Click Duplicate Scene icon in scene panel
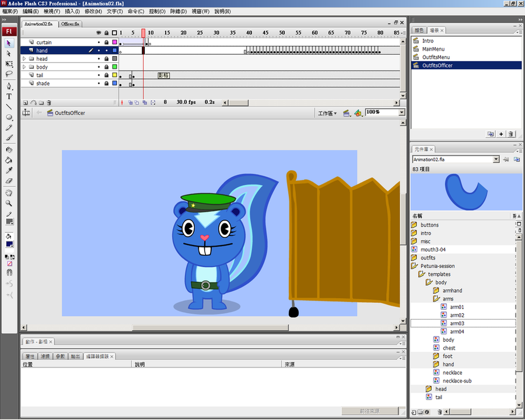Image resolution: width=525 pixels, height=420 pixels. click(491, 134)
